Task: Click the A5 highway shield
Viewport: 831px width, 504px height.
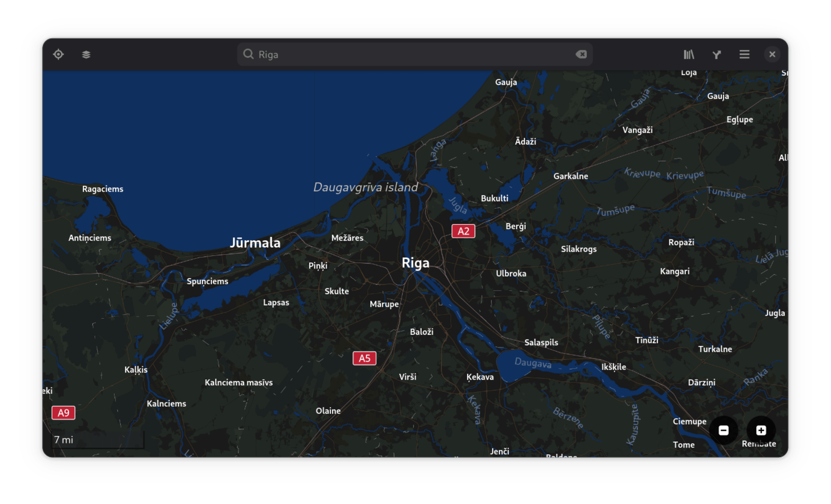Action: [x=364, y=358]
